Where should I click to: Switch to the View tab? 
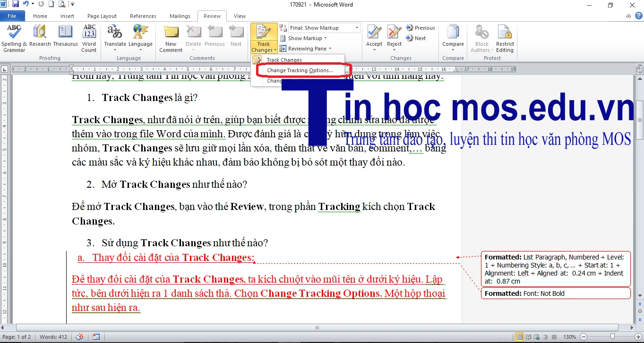coord(240,16)
